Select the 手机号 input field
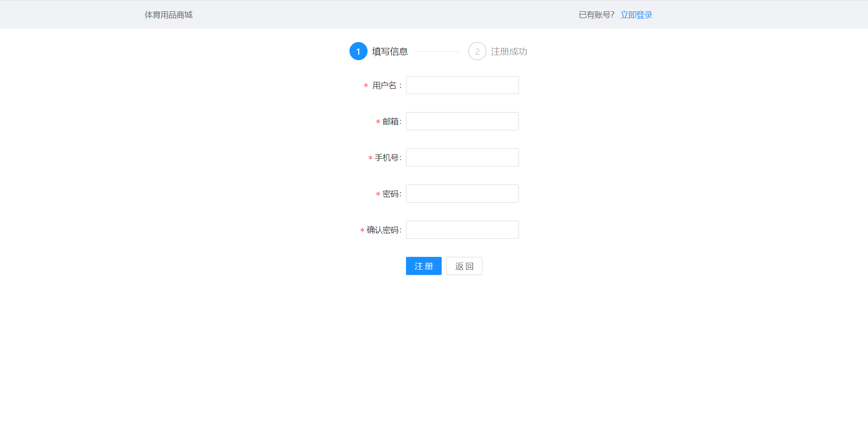Viewport: 868px width, 426px height. (x=462, y=157)
